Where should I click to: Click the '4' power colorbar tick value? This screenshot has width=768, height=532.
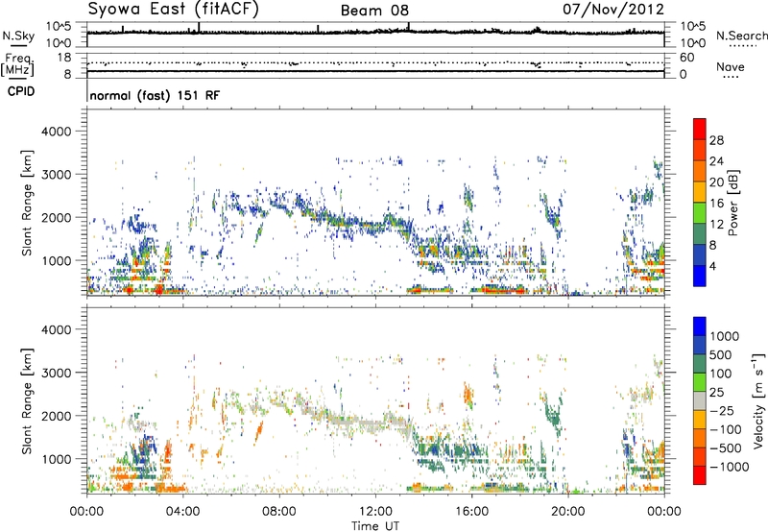tap(713, 266)
